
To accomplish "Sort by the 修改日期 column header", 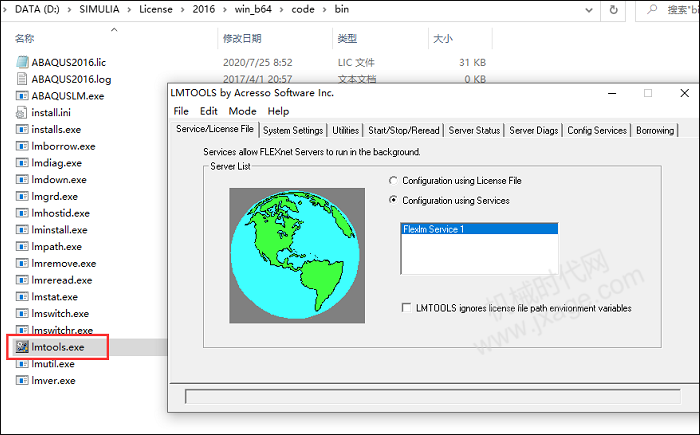I will pos(242,38).
